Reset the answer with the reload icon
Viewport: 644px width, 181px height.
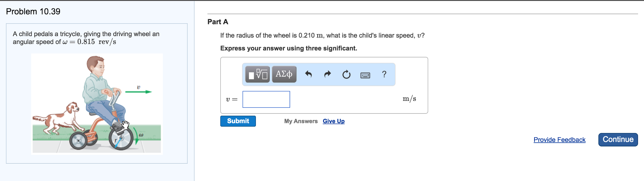click(x=346, y=74)
